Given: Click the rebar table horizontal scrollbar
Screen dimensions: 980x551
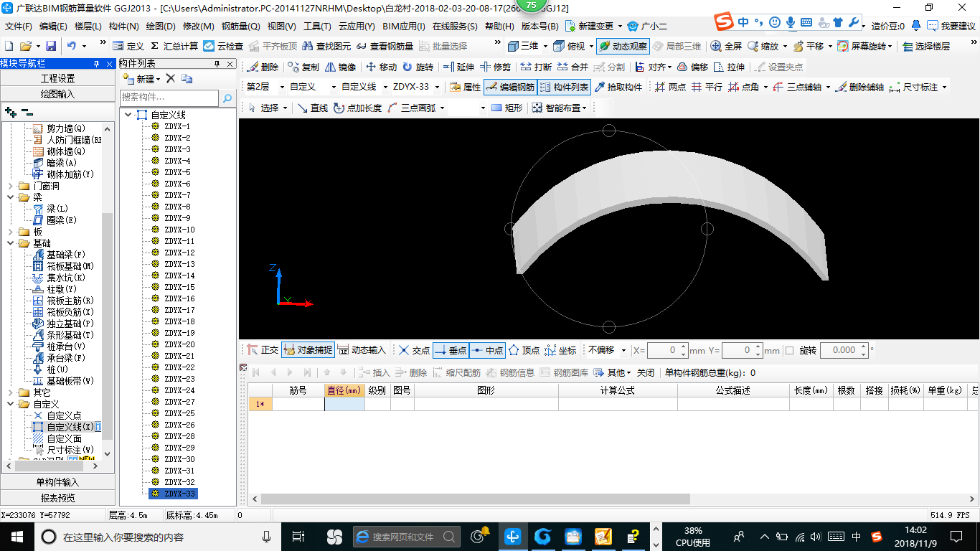Looking at the screenshot, I should 475,499.
